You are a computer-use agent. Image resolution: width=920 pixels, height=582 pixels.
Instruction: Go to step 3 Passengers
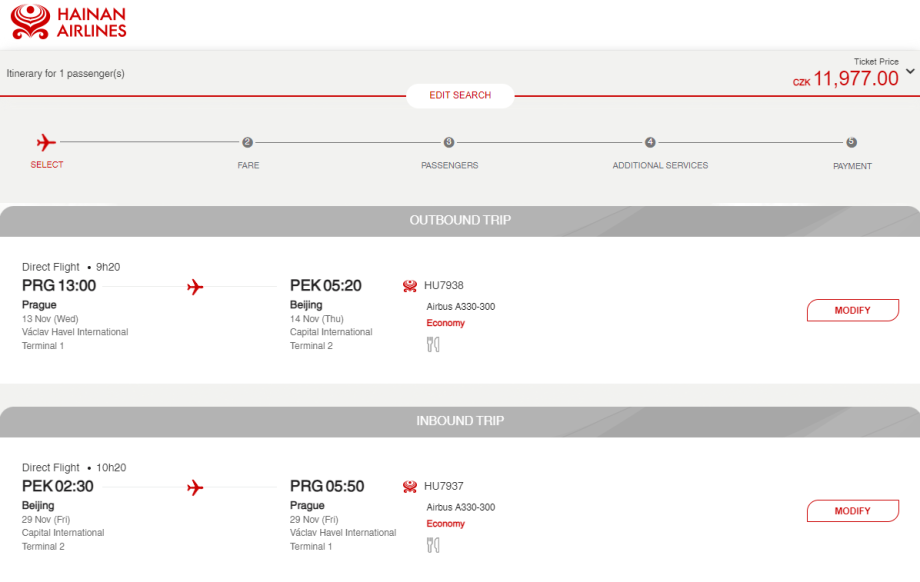[449, 143]
